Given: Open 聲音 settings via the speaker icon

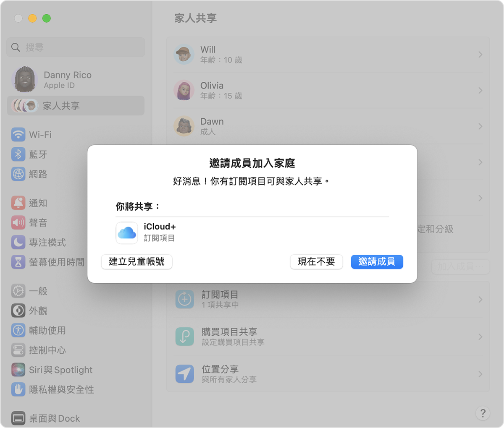Looking at the screenshot, I should click(18, 222).
